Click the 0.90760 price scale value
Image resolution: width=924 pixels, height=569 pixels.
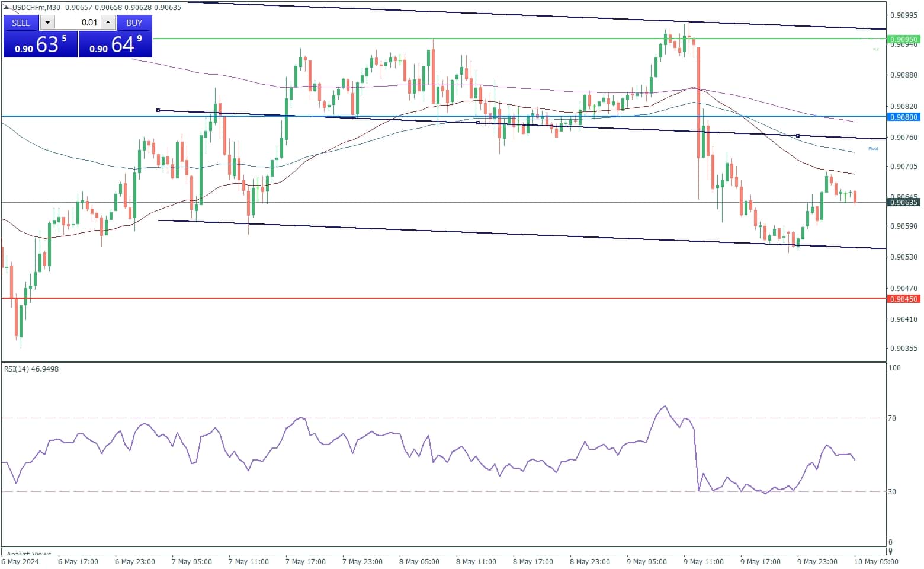point(904,137)
